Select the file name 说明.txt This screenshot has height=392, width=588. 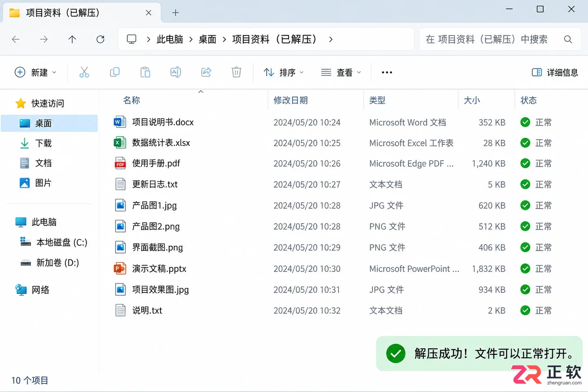point(147,310)
